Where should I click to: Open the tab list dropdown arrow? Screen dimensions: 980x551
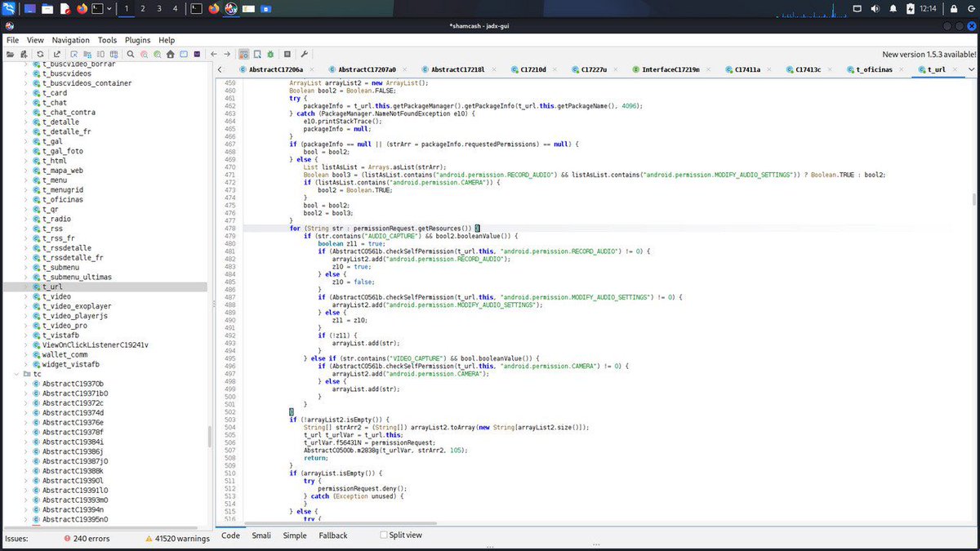[971, 70]
